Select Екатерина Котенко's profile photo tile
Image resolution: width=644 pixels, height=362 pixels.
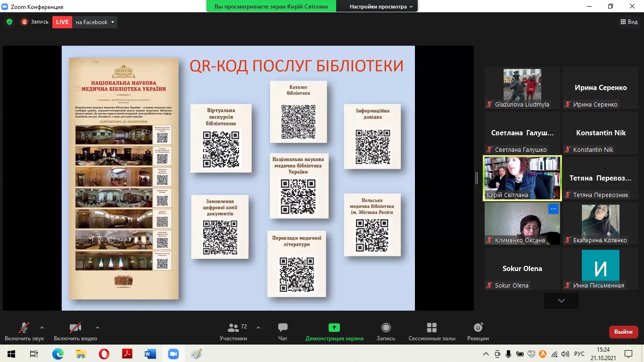pyautogui.click(x=601, y=223)
